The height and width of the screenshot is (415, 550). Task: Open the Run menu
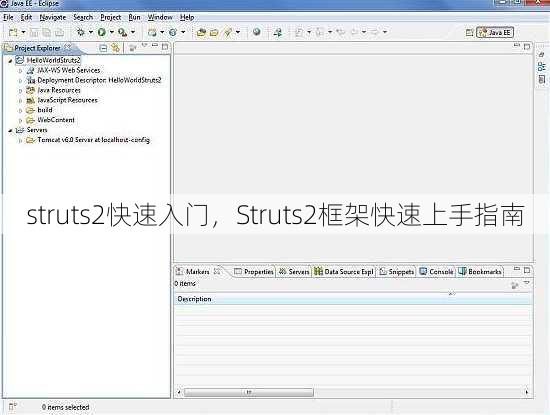click(134, 17)
